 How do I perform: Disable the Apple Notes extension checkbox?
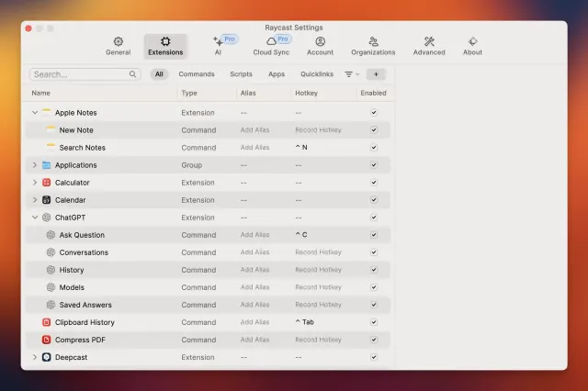pyautogui.click(x=373, y=113)
